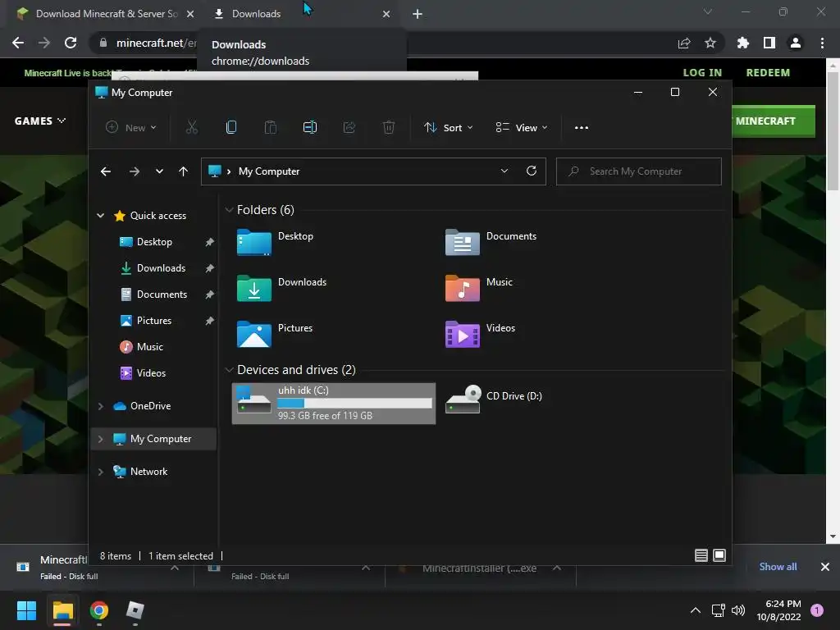
Task: Open Chrome side panel icon
Action: [769, 43]
